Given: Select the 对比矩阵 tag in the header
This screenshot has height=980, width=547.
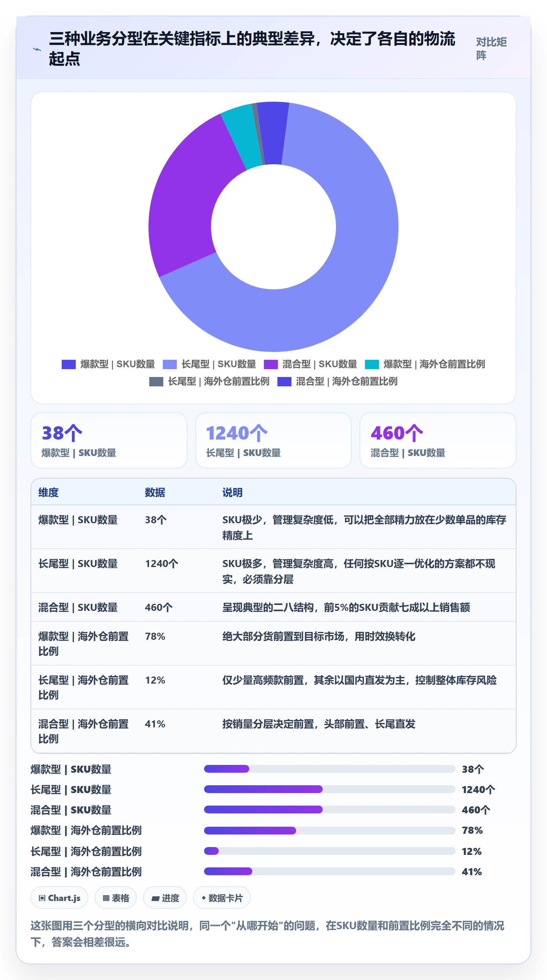Looking at the screenshot, I should (491, 48).
